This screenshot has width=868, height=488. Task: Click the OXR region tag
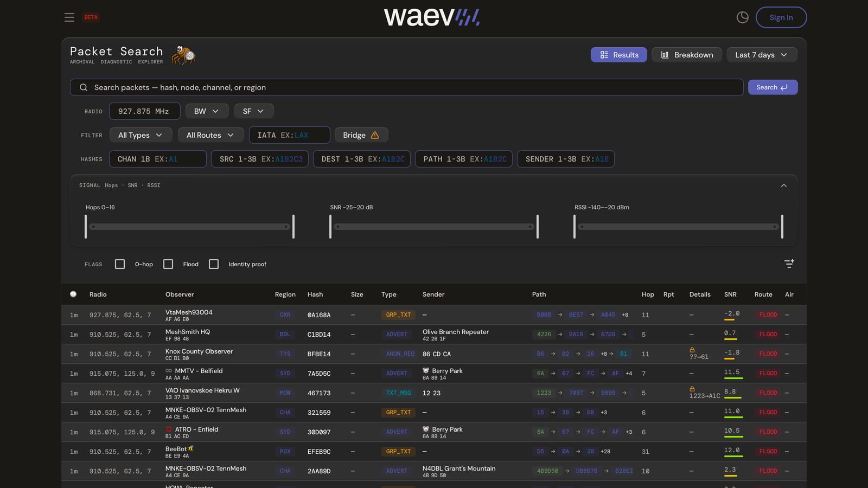click(285, 314)
